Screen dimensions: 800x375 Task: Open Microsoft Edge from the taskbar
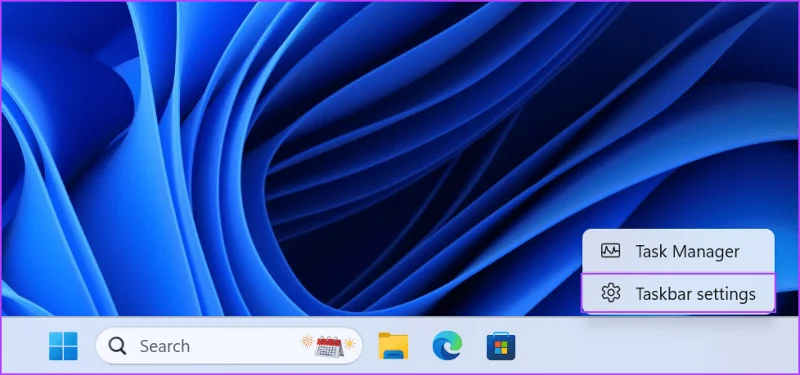447,346
